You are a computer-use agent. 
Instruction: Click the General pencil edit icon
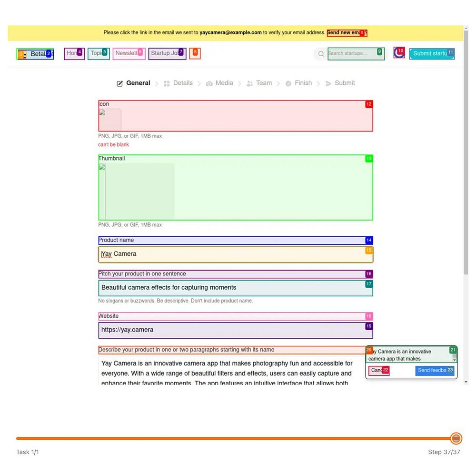pyautogui.click(x=119, y=83)
